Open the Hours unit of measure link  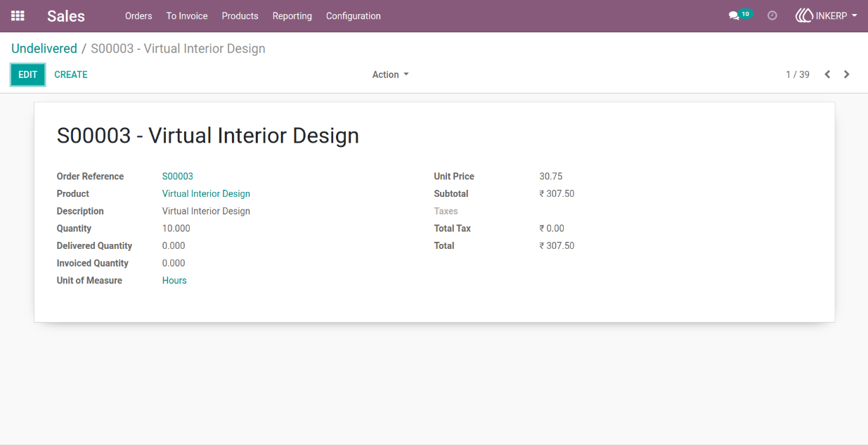tap(174, 280)
